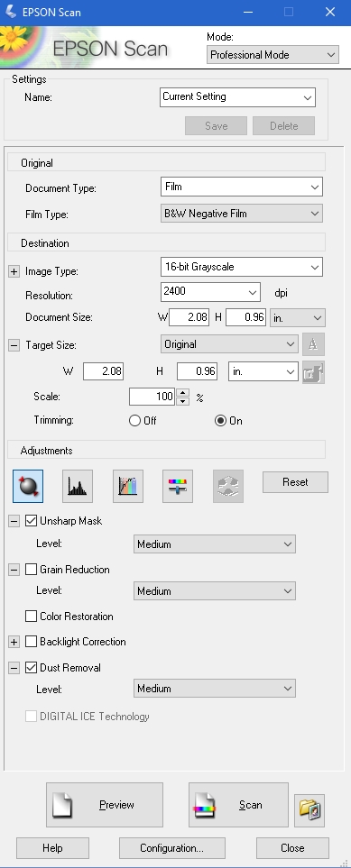Open the target size units dropdown
Image resolution: width=351 pixels, height=868 pixels.
tap(263, 371)
